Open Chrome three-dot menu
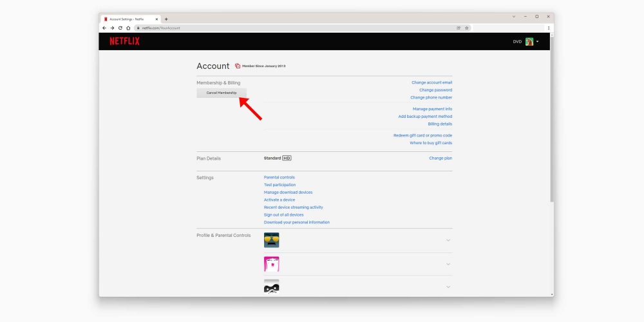The height and width of the screenshot is (322, 644). [549, 28]
